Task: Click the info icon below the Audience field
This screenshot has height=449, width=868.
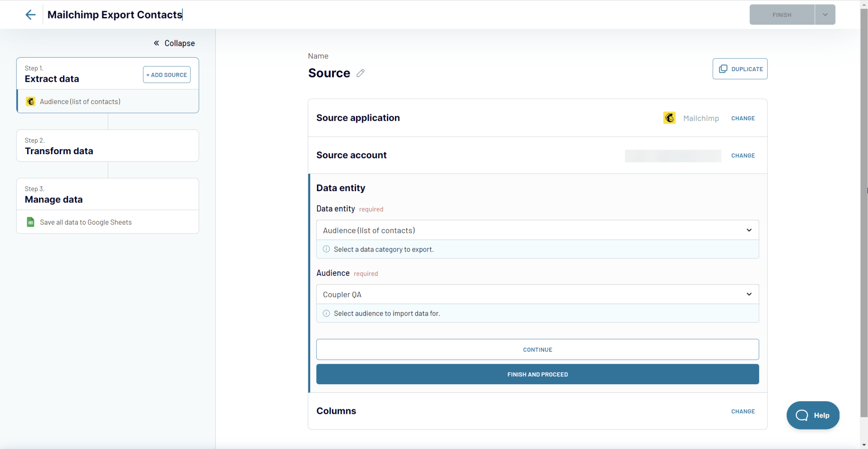Action: click(x=326, y=313)
